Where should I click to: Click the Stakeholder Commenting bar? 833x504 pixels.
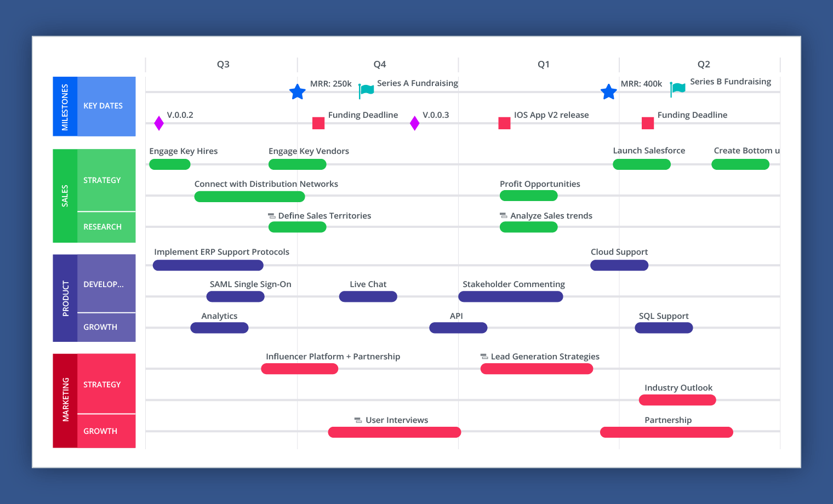(x=511, y=297)
